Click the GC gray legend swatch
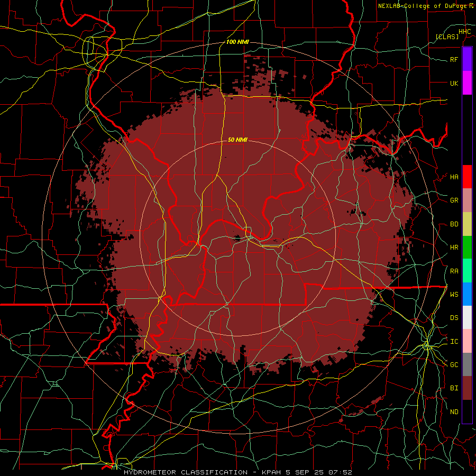 467,364
